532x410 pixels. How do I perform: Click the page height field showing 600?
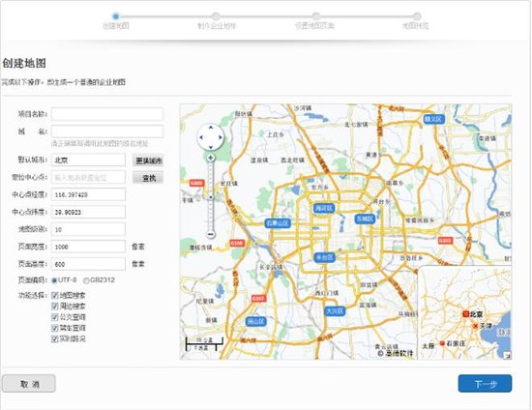click(88, 264)
